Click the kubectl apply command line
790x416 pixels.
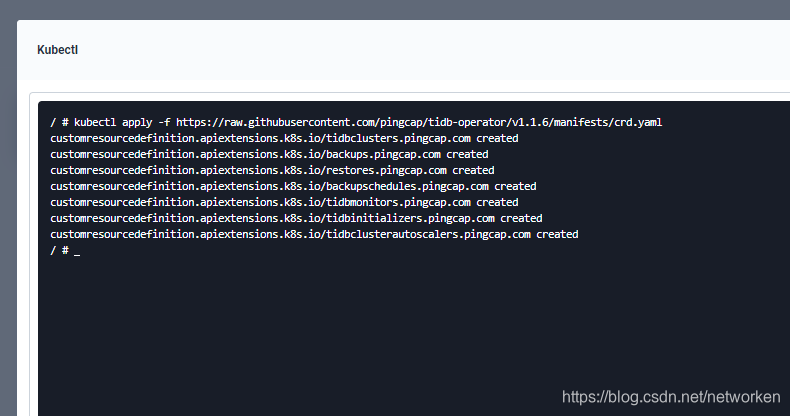pyautogui.click(x=356, y=122)
